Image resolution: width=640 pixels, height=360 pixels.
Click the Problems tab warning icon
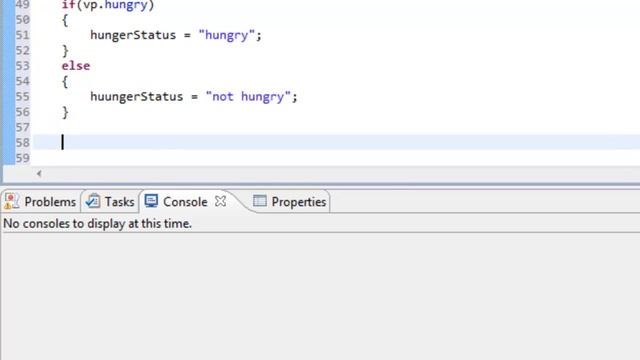point(11,202)
